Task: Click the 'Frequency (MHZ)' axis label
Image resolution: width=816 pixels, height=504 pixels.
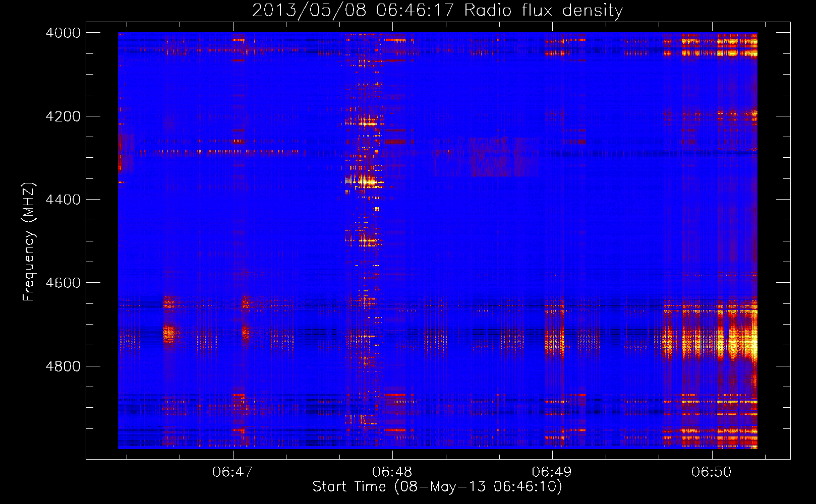Action: (29, 242)
